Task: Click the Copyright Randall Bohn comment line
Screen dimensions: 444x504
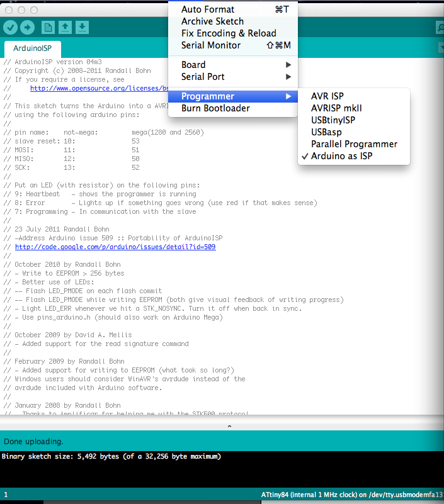Action: pos(77,70)
